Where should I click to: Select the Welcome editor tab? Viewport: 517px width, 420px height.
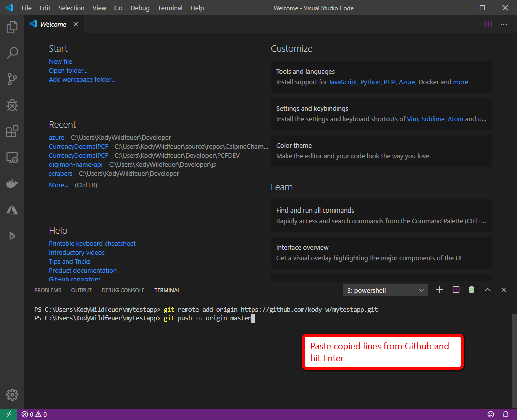tap(54, 24)
